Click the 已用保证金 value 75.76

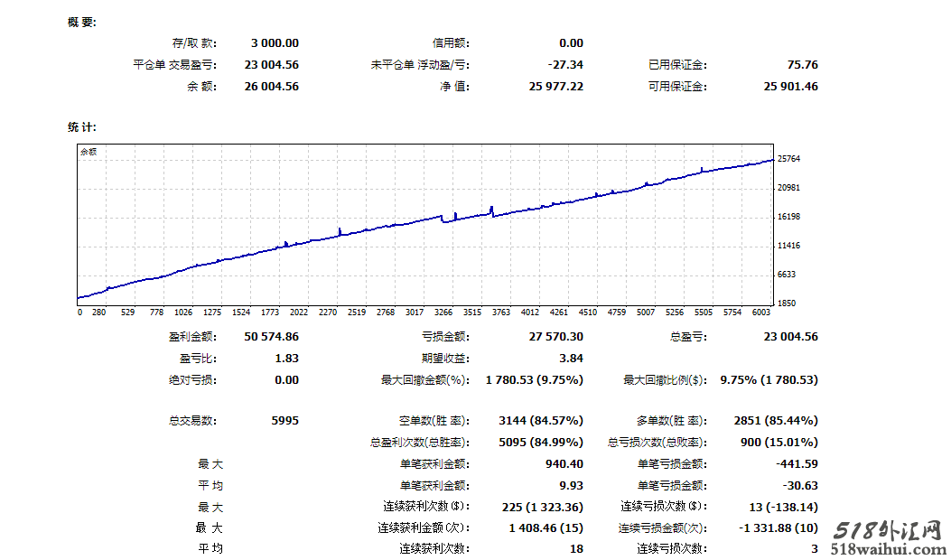(802, 64)
